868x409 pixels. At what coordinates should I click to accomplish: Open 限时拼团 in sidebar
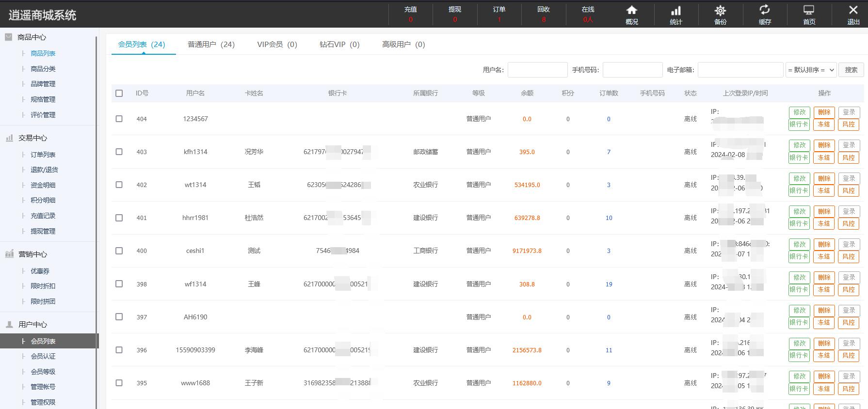(43, 301)
